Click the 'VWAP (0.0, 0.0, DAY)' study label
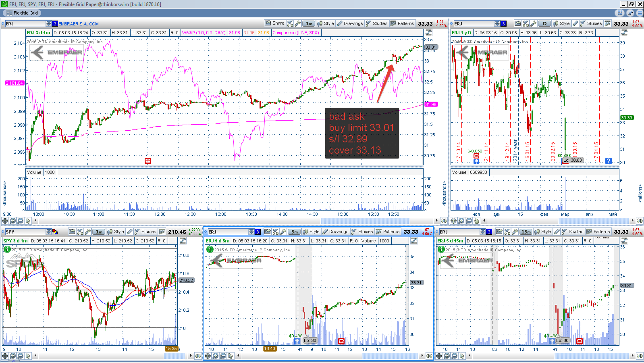Image resolution: width=644 pixels, height=363 pixels. [204, 33]
